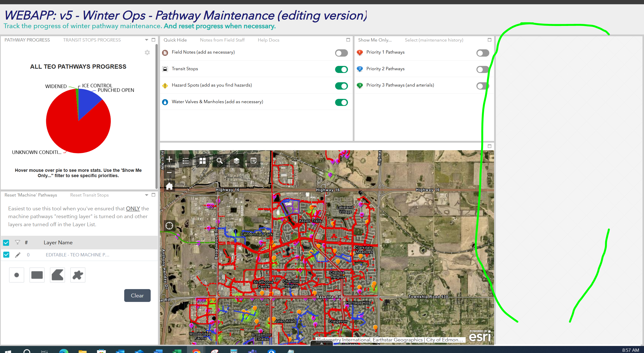Uncheck the EDITABLE - TEO MACHINE layer checkbox
Image resolution: width=644 pixels, height=353 pixels.
click(6, 255)
